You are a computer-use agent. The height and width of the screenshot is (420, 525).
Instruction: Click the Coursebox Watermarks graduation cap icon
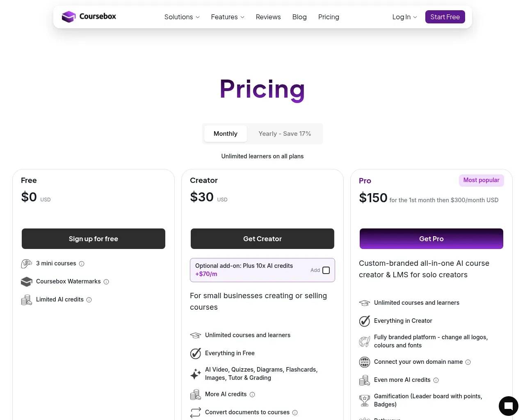27,282
